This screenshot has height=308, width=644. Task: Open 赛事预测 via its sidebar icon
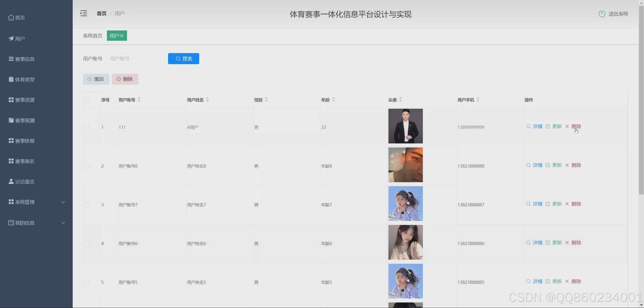pos(11,120)
